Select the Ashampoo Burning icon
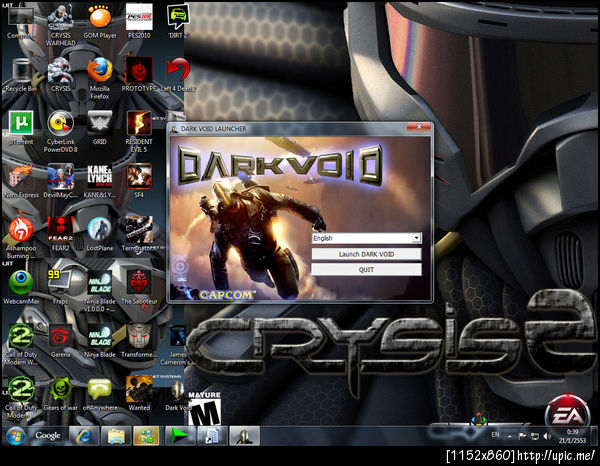The height and width of the screenshot is (466, 600). pyautogui.click(x=21, y=238)
